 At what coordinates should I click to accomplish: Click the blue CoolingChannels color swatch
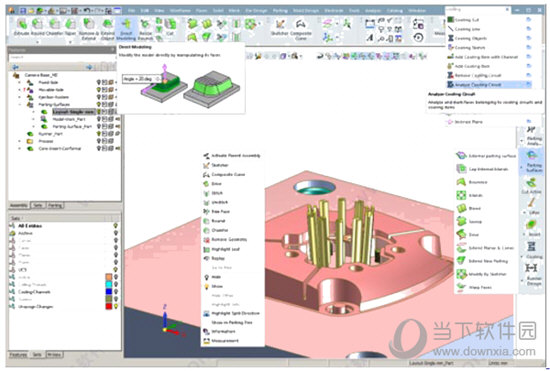pos(109,292)
